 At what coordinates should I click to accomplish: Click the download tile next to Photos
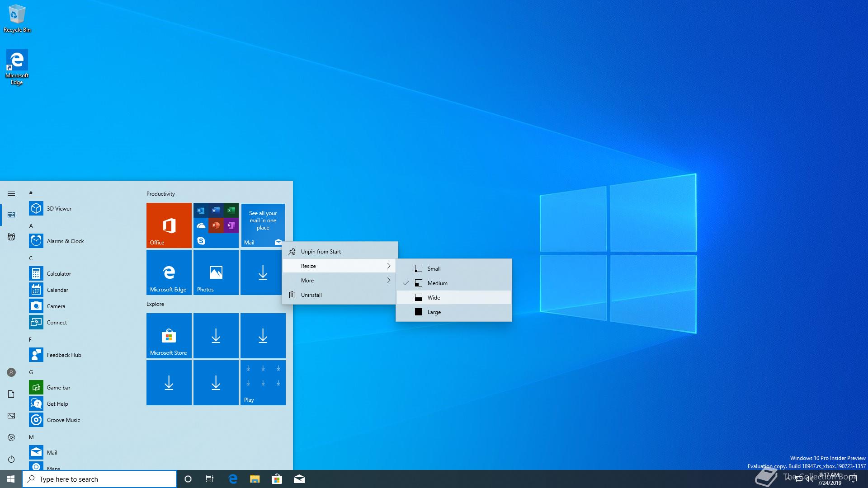263,272
